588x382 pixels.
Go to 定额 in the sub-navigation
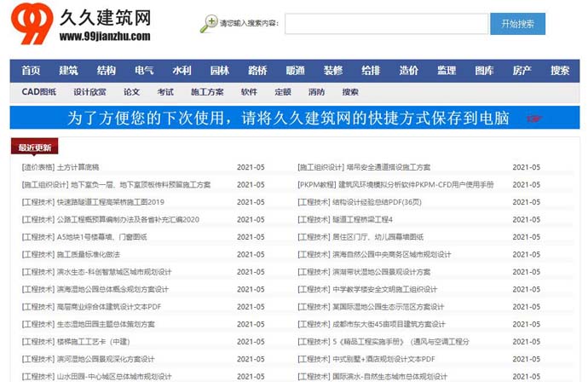pyautogui.click(x=283, y=92)
